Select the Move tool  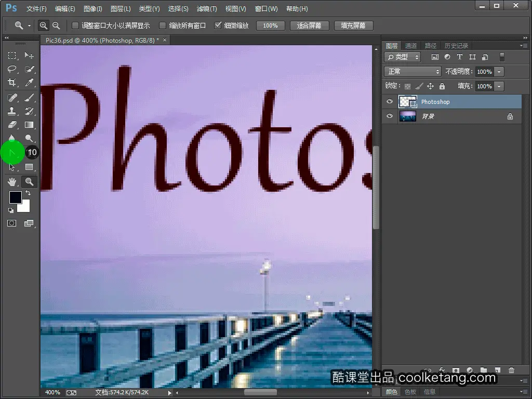pos(29,55)
